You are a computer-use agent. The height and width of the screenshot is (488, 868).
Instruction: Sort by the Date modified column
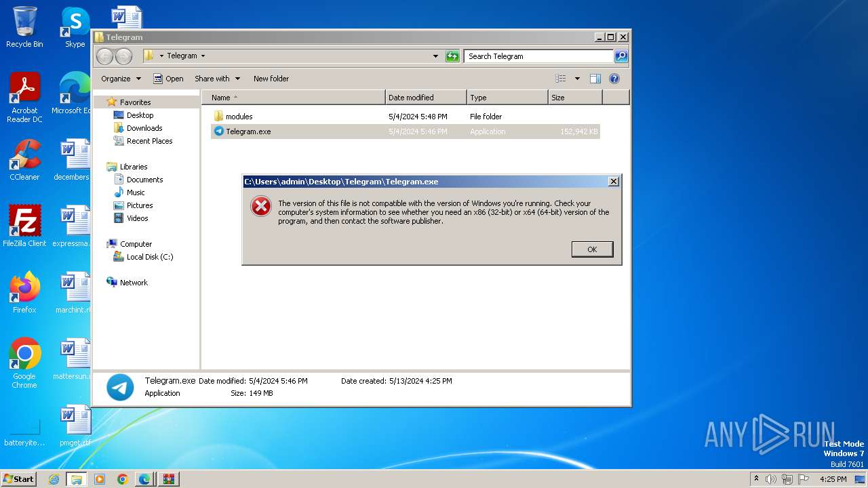pyautogui.click(x=426, y=98)
